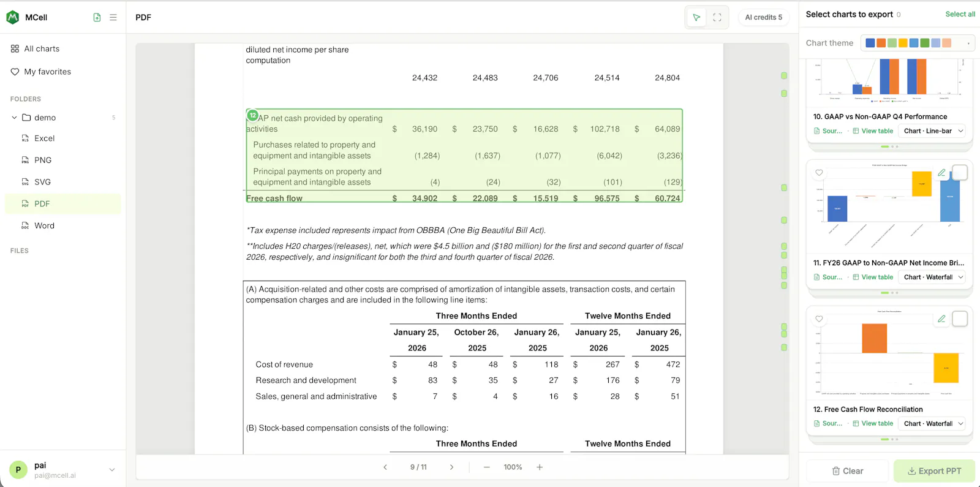View table for Free Cash Flow Reconciliation
This screenshot has height=487, width=980.
(873, 424)
